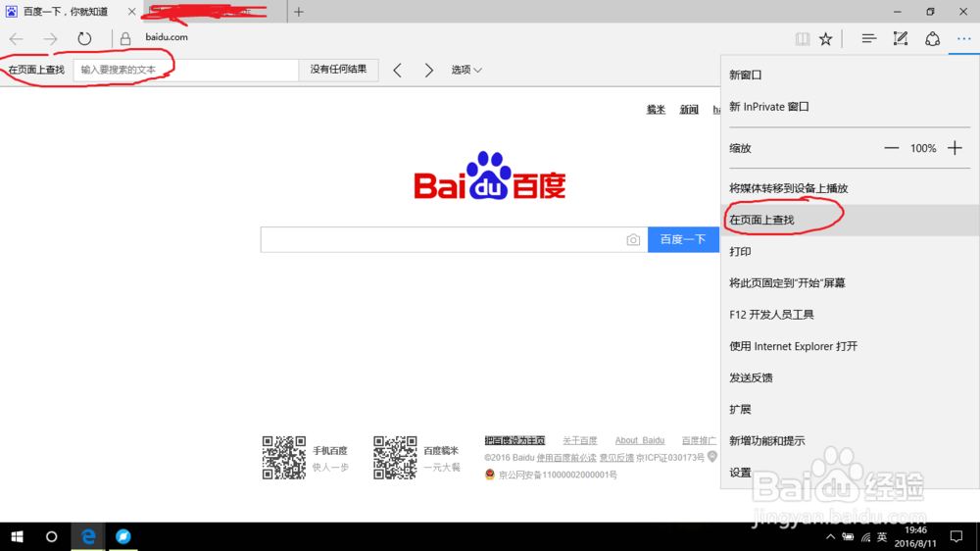
Task: Click the 京公网安备 registration link
Action: click(557, 476)
